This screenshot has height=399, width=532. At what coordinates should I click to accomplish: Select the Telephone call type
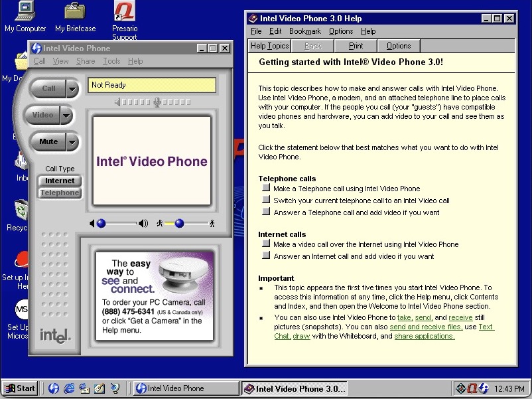59,193
